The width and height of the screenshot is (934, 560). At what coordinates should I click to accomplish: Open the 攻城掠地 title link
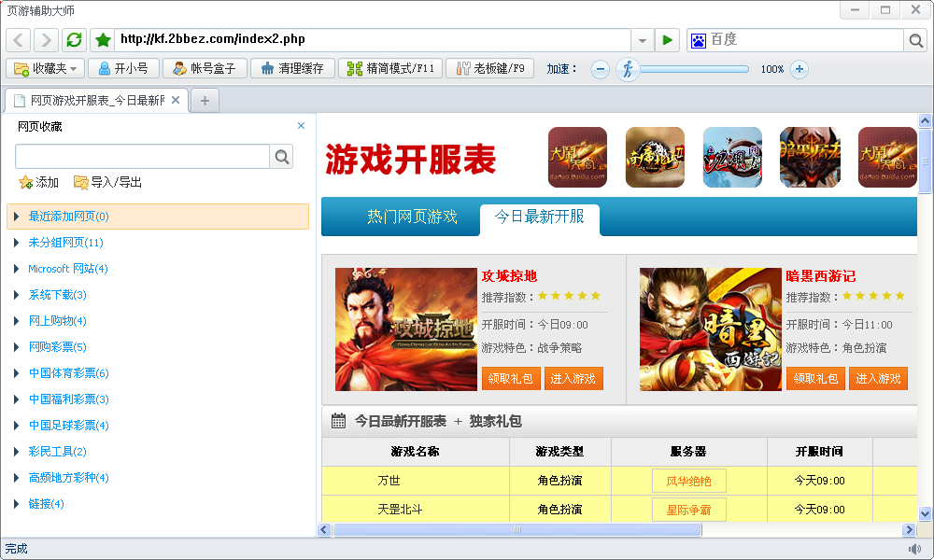[x=509, y=276]
